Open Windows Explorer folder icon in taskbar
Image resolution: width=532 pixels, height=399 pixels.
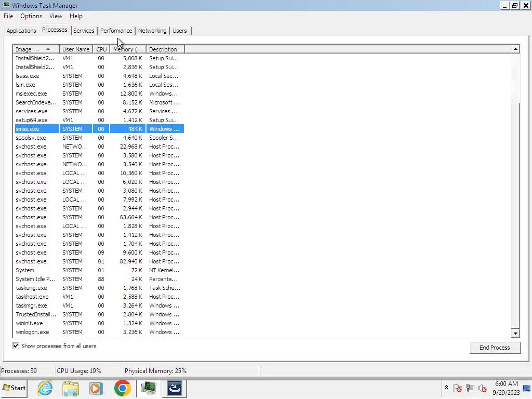pyautogui.click(x=71, y=388)
